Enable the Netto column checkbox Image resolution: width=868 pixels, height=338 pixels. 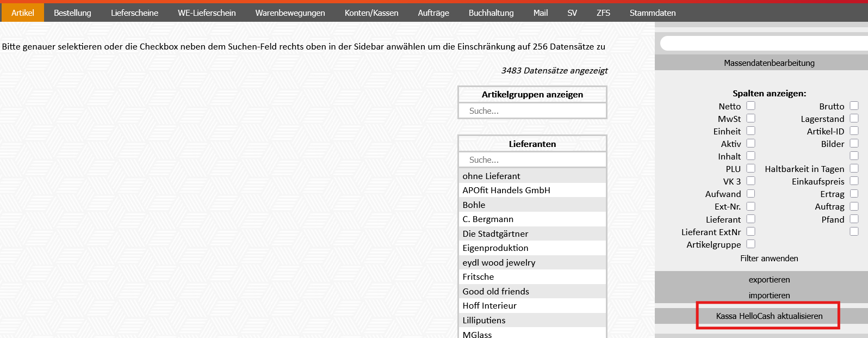pyautogui.click(x=751, y=106)
